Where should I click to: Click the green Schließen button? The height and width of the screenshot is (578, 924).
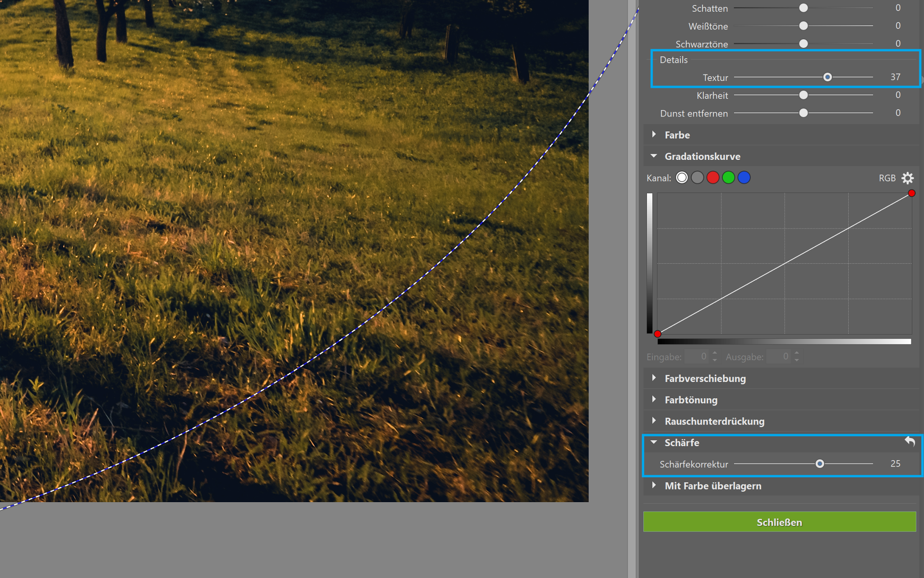[779, 522]
